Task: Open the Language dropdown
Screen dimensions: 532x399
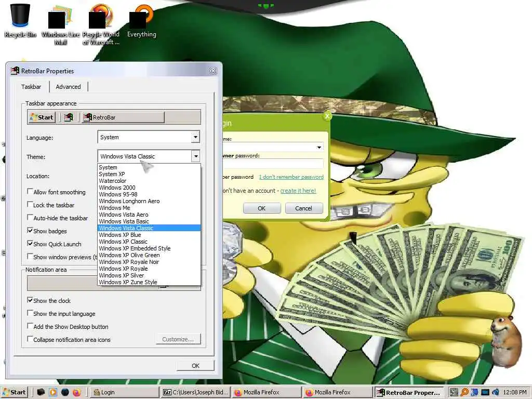Action: 149,137
